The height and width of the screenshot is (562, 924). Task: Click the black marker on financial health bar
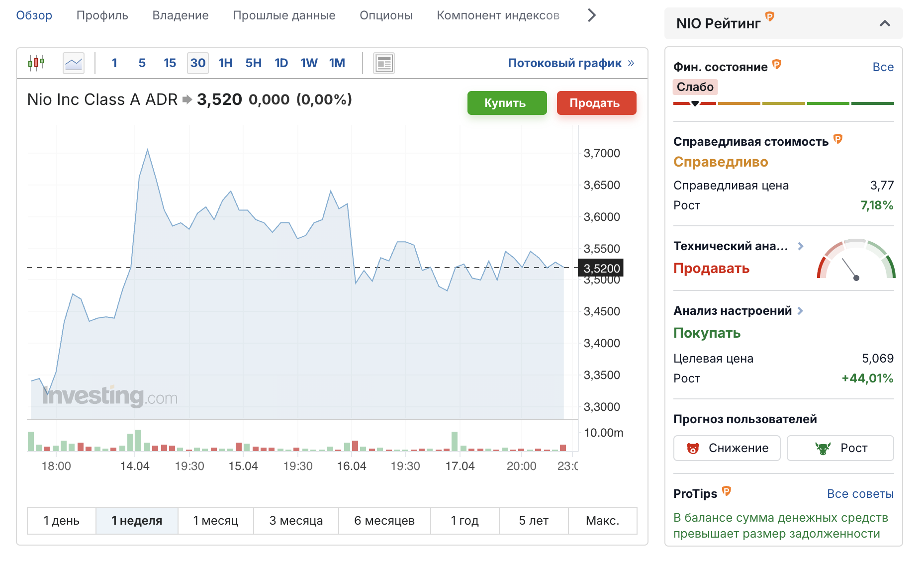[x=695, y=103]
